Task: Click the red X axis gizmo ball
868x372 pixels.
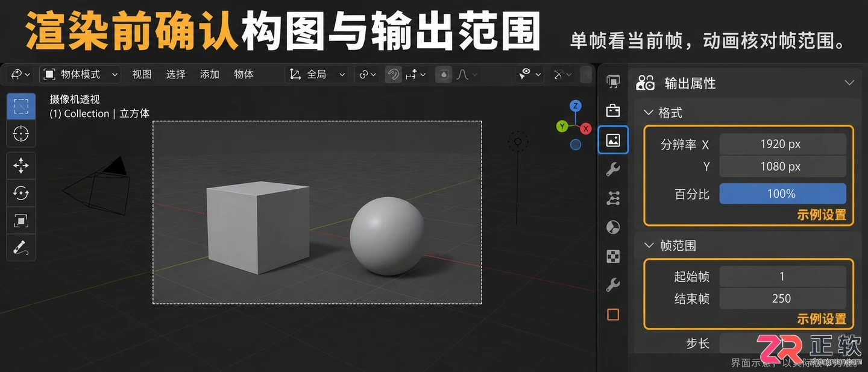Action: [586, 128]
